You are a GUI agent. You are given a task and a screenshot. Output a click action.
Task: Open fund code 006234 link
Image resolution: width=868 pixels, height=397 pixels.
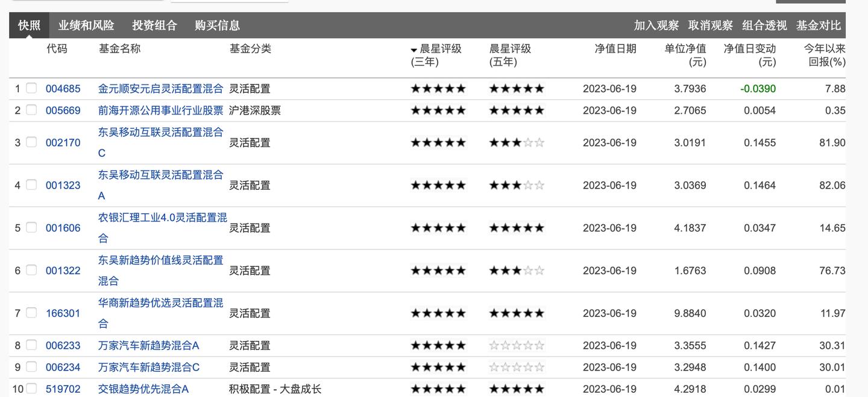click(63, 367)
